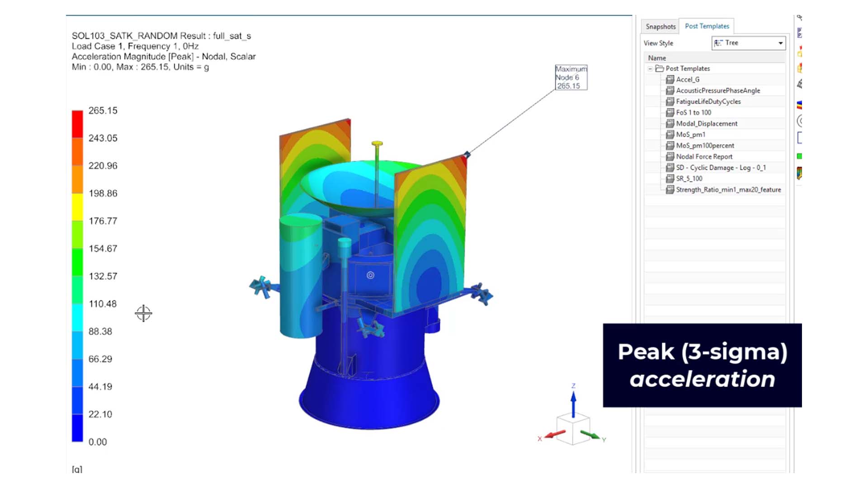Image resolution: width=868 pixels, height=488 pixels.
Task: Switch to the Snapshots tab
Action: tap(660, 27)
